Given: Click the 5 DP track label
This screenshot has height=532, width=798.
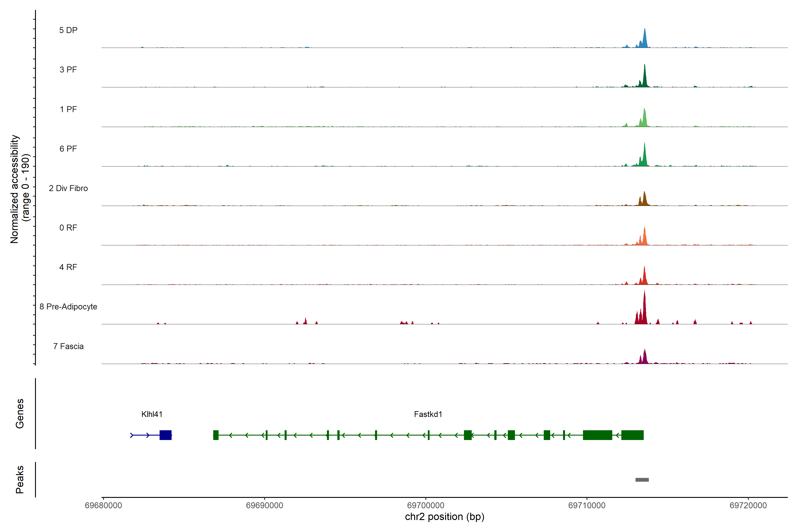Looking at the screenshot, I should pos(68,30).
